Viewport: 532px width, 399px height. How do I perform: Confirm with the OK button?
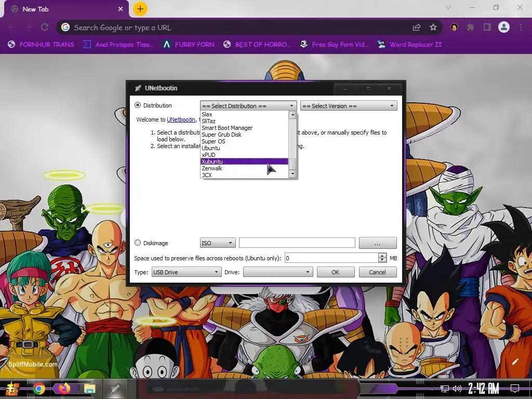[x=336, y=272]
